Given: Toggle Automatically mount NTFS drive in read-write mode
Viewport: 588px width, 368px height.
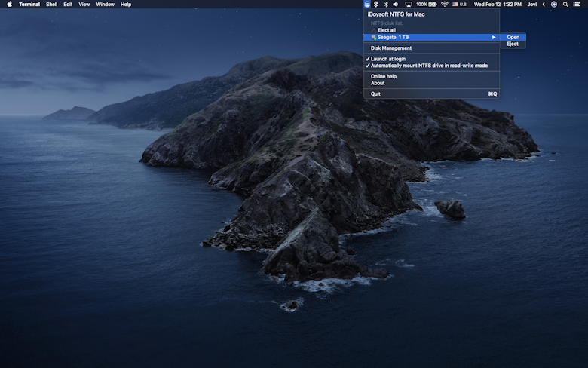Looking at the screenshot, I should [429, 66].
